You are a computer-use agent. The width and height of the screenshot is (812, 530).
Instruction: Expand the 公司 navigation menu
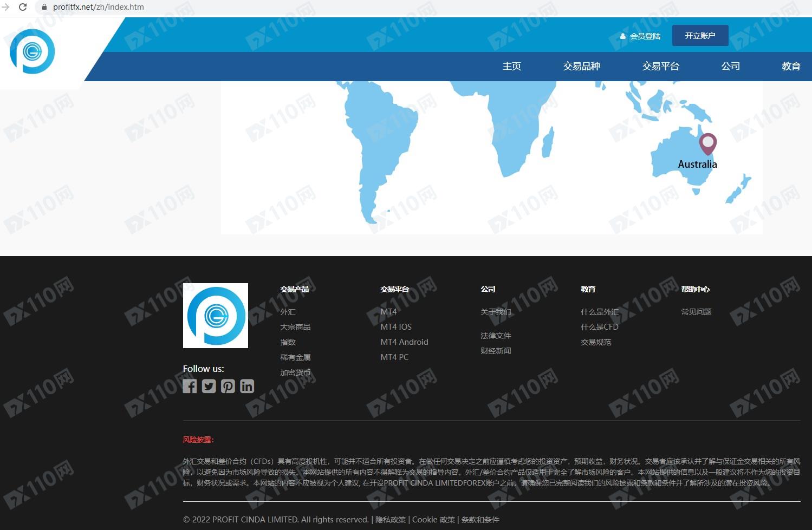coord(730,66)
